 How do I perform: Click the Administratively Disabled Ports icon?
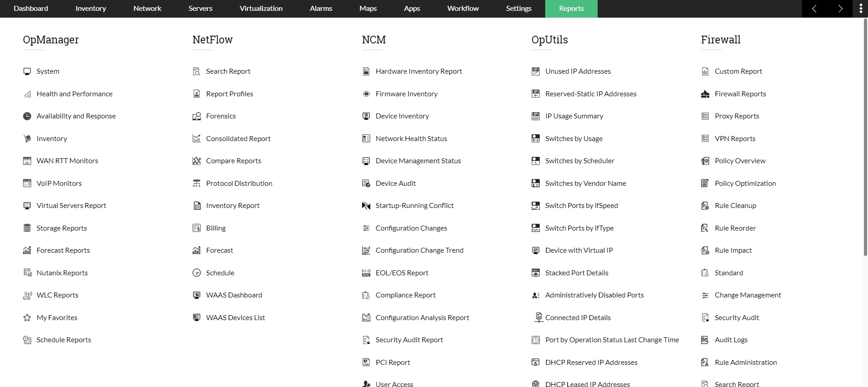click(x=536, y=295)
